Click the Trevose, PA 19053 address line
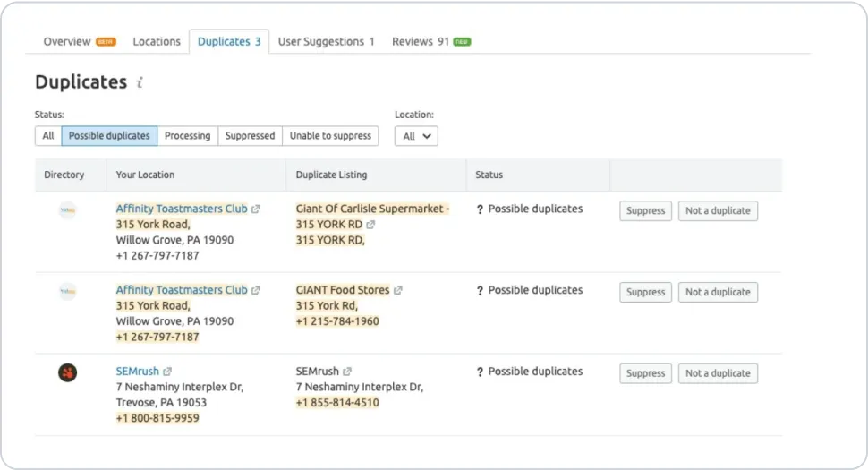This screenshot has height=470, width=868. (x=161, y=403)
